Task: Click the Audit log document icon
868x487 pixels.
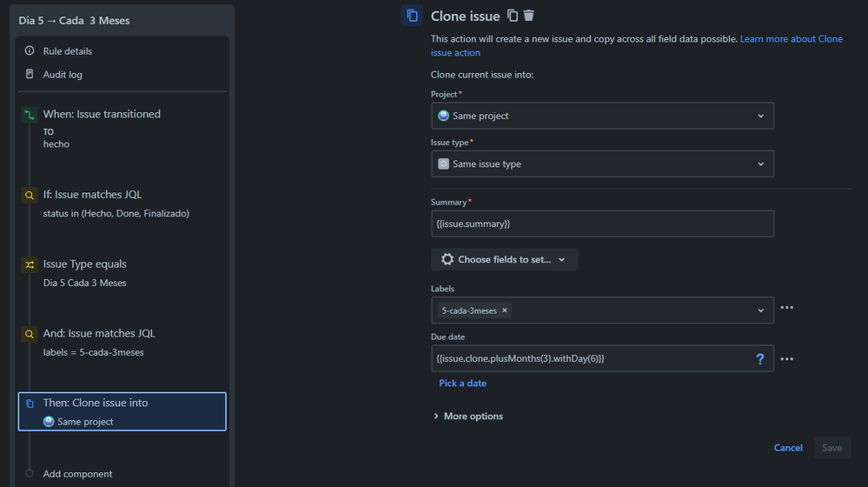Action: (30, 74)
